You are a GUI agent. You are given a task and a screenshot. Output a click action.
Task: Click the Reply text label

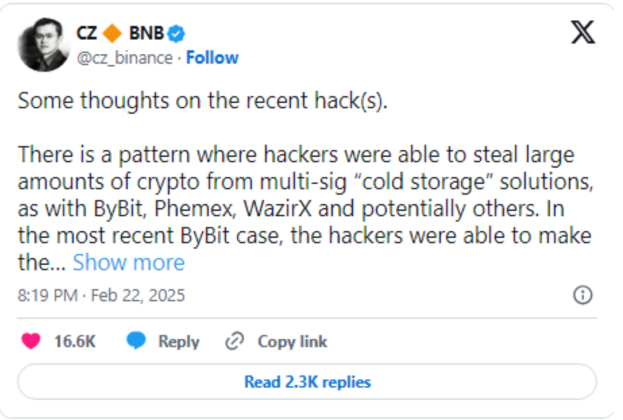tap(179, 341)
